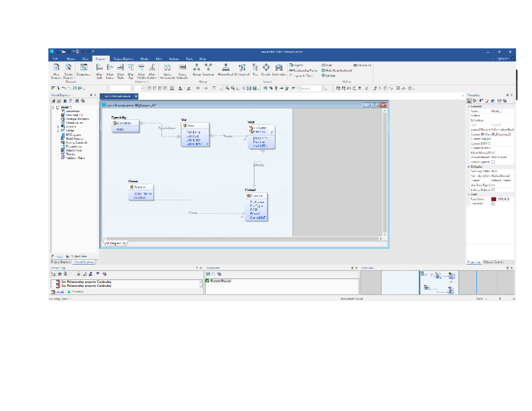Collapse the General properties section
This screenshot has height=411, width=532.
[469, 106]
